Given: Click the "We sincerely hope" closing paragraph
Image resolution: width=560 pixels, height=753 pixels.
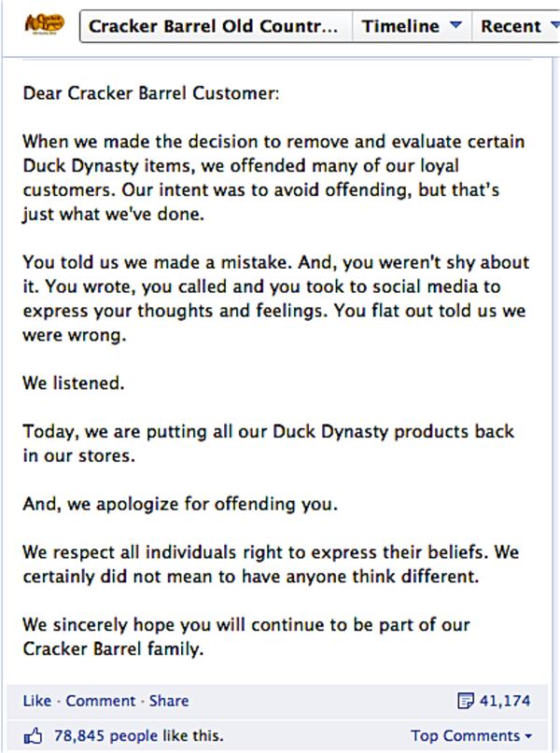Looking at the screenshot, I should coord(247,637).
